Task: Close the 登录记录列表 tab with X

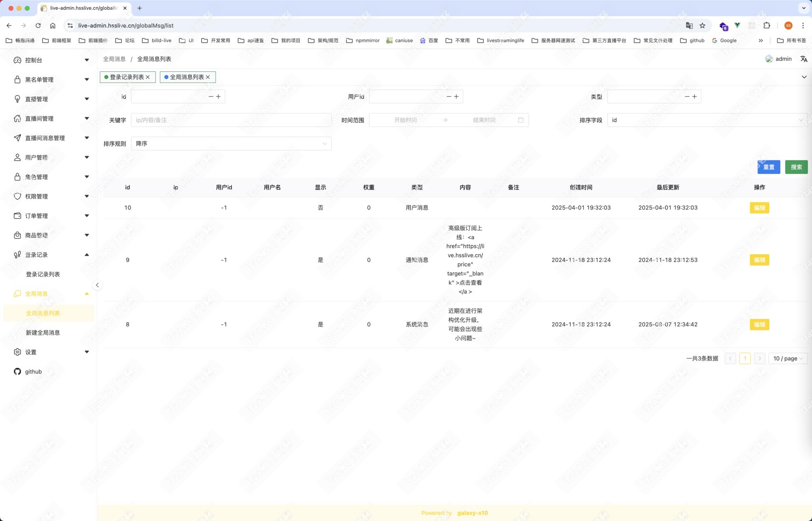Action: [x=148, y=77]
